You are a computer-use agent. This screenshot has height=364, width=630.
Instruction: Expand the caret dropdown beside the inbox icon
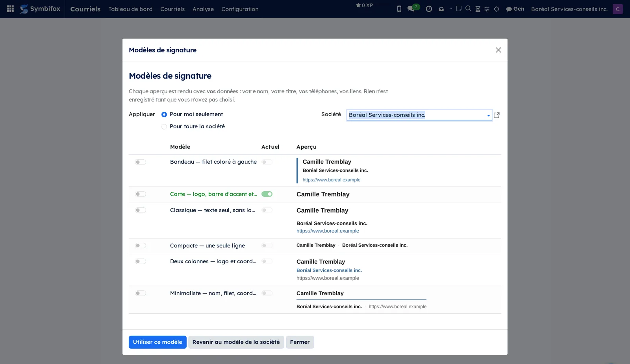pos(451,8)
